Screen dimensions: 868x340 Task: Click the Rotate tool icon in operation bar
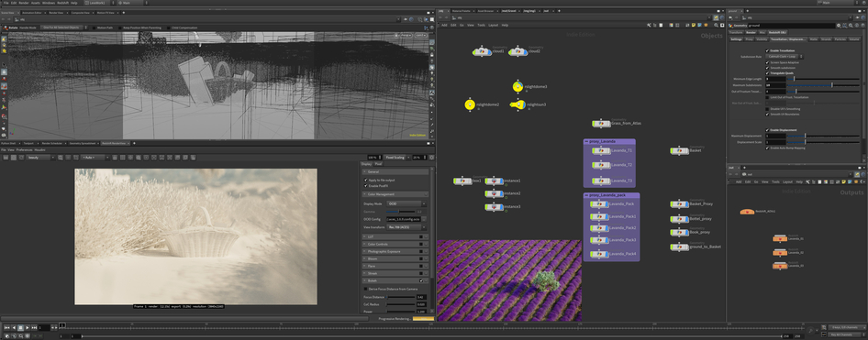6,27
